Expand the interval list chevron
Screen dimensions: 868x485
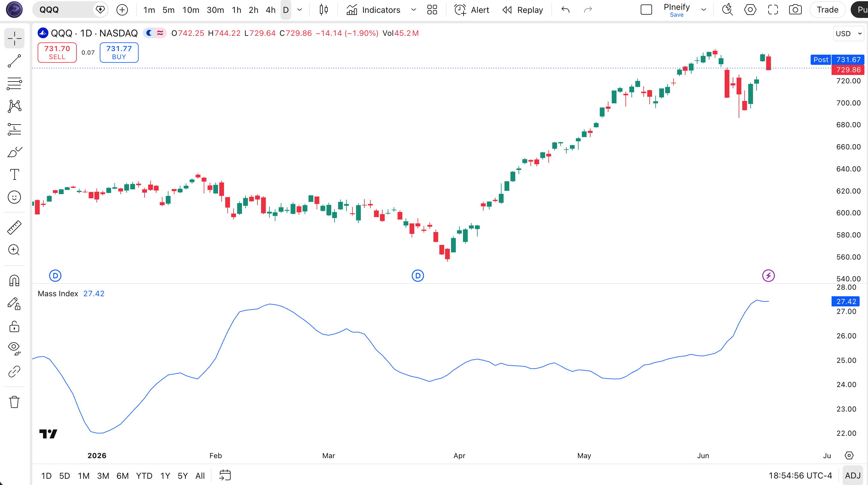[x=300, y=10]
